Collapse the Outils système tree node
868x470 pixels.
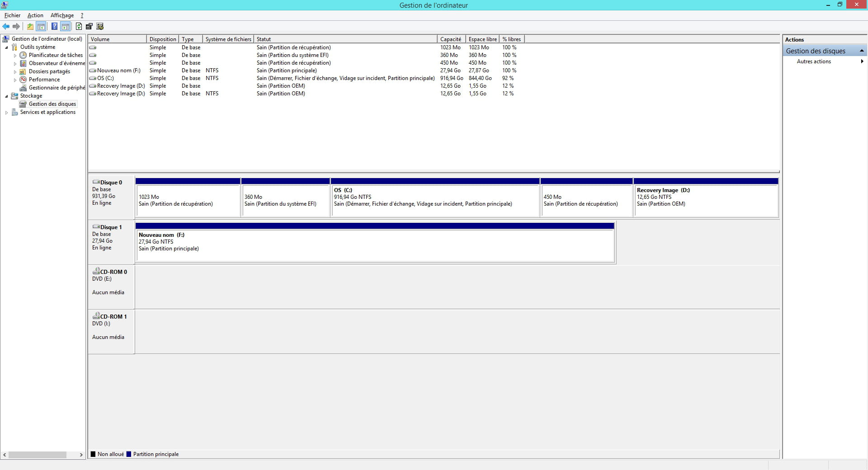[x=6, y=47]
